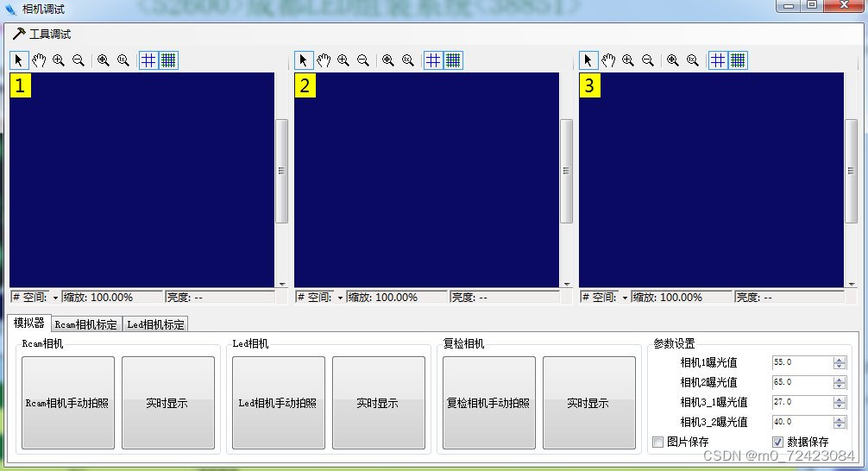
Task: Click 相机1曝光值 input field
Action: [x=802, y=362]
